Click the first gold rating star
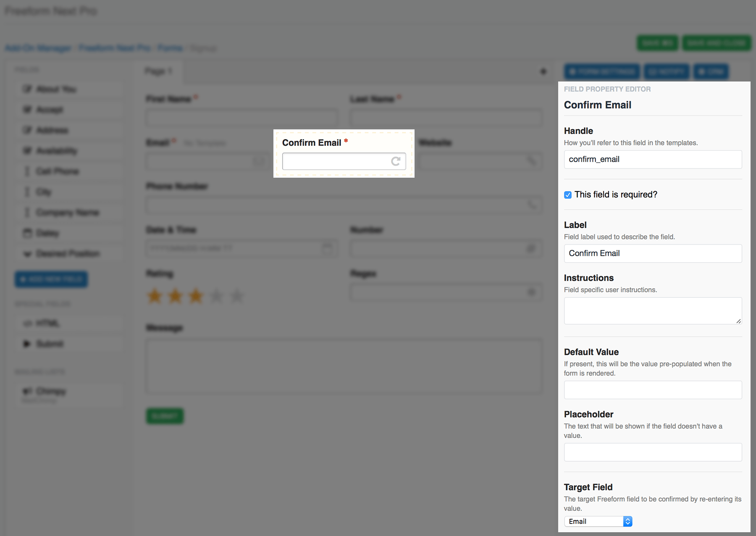756x536 pixels. [x=155, y=296]
